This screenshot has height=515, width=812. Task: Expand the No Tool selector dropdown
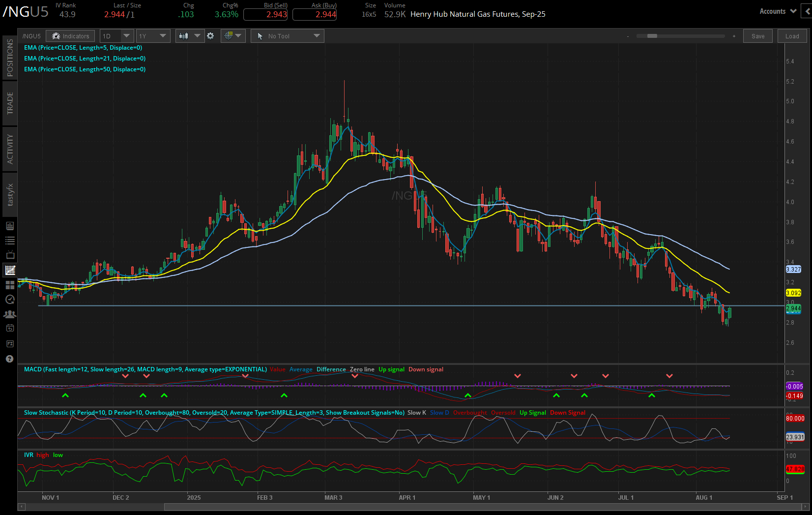coord(287,35)
